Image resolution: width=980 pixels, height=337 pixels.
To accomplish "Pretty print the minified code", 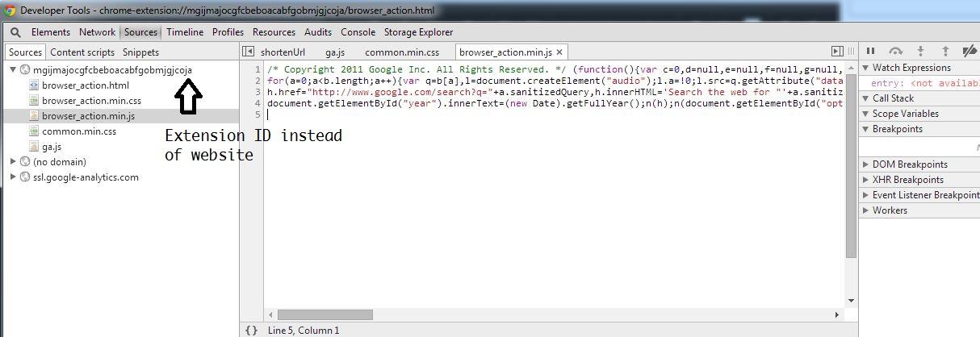I will coord(251,331).
